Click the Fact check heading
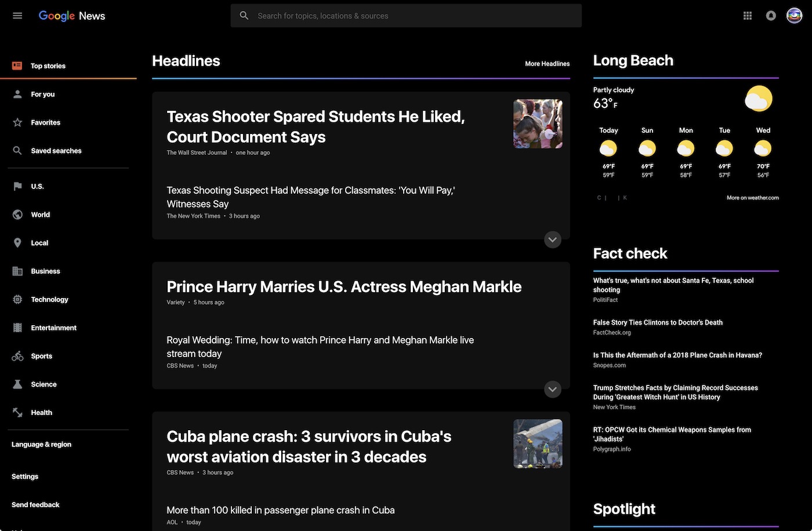 tap(630, 253)
